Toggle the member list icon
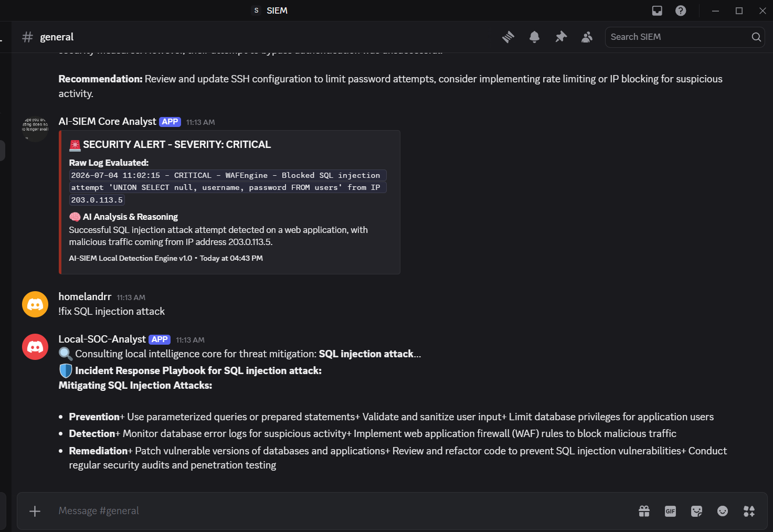The image size is (773, 532). 587,37
